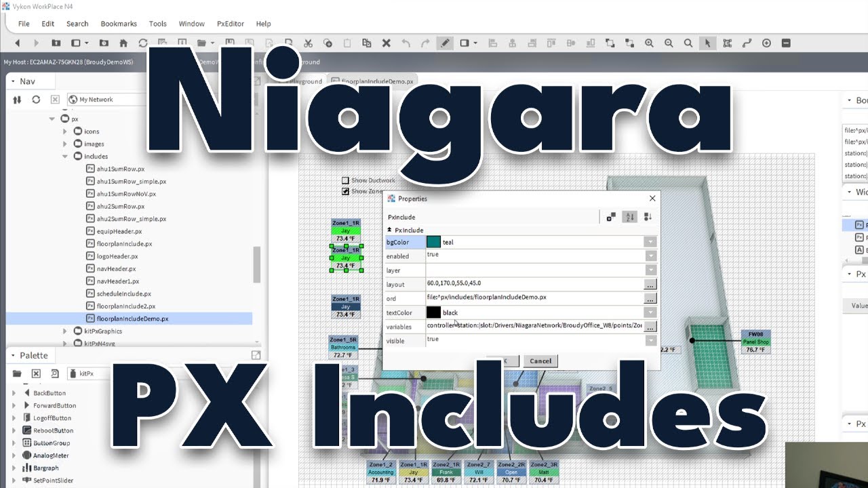The height and width of the screenshot is (488, 868).
Task: Click the layout ellipsis button
Action: (x=650, y=284)
